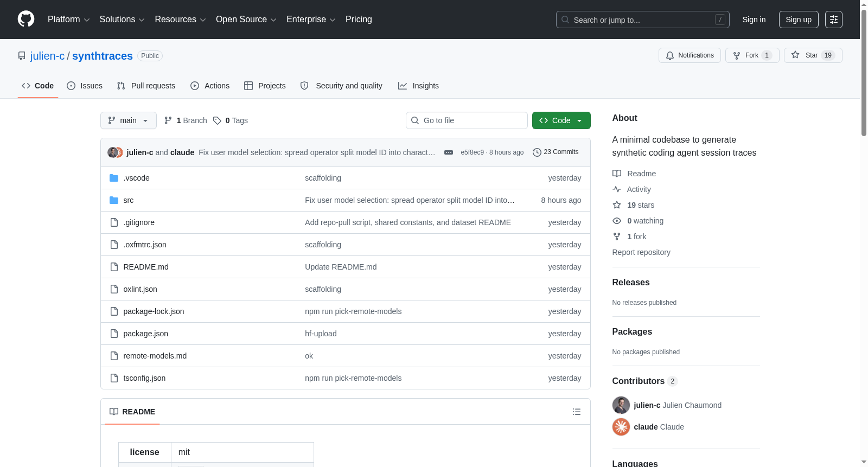Open the Projects tab
Screen dimensions: 868x467
click(265, 86)
